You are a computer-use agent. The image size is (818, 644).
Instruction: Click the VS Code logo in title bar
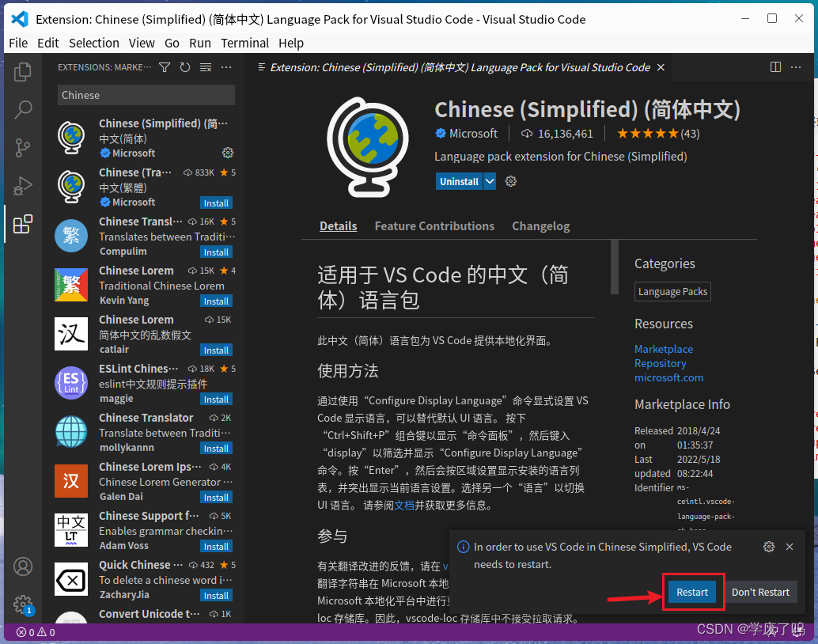click(x=20, y=19)
